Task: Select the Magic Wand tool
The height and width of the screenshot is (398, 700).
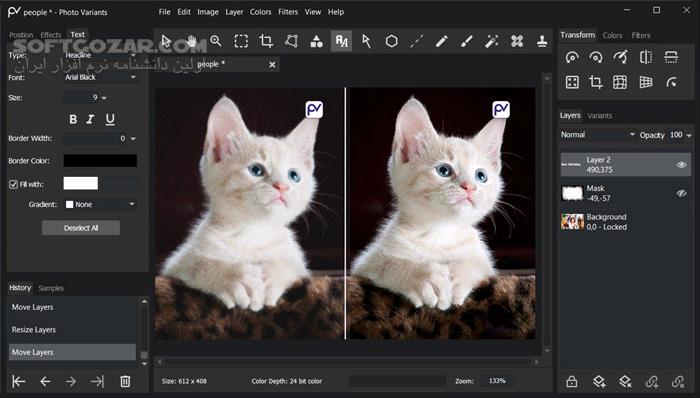Action: (x=492, y=41)
